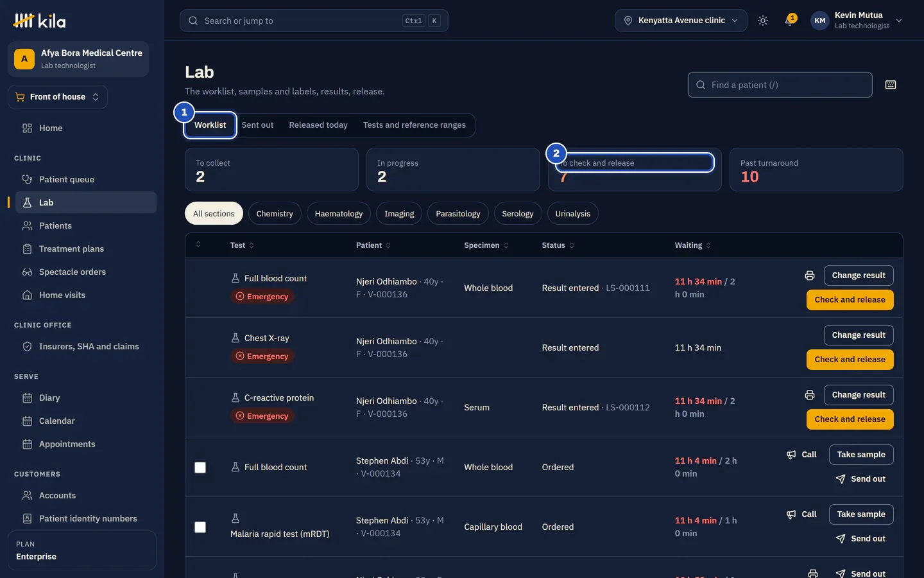Click the Find a patient search field
Image resolution: width=924 pixels, height=578 pixels.
(x=780, y=85)
